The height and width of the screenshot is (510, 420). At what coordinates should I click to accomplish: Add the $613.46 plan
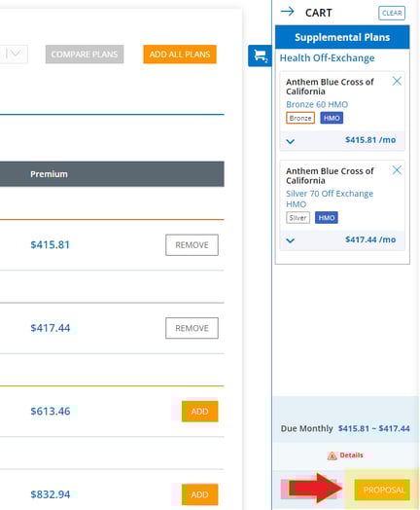(199, 412)
